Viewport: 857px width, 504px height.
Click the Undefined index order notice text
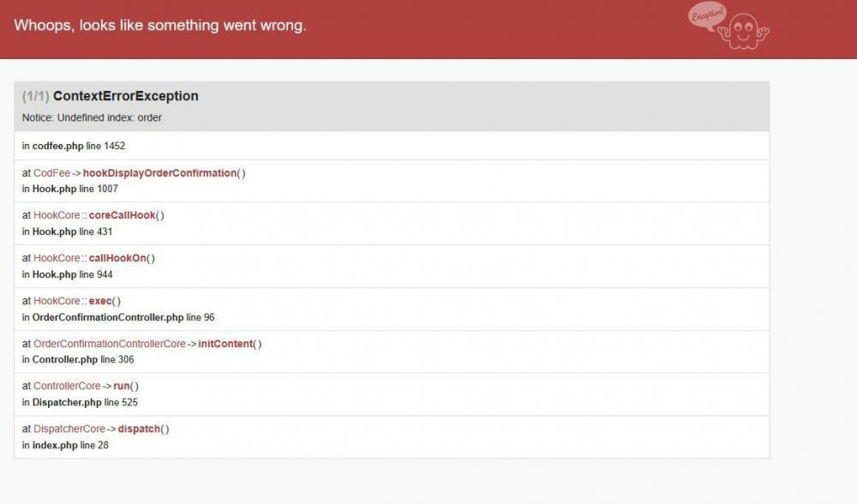pyautogui.click(x=92, y=117)
